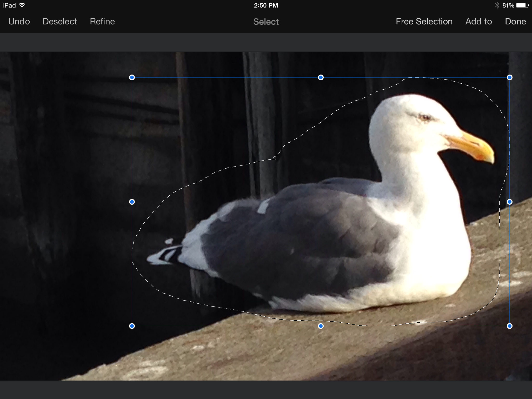Tap the Wi-Fi status icon

[x=22, y=5]
